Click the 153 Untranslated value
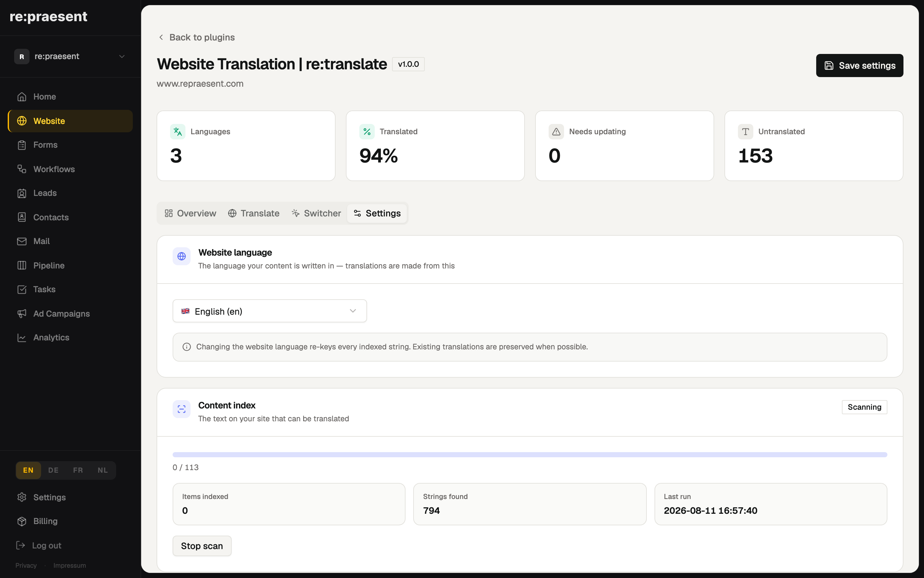This screenshot has width=924, height=578. coord(756,156)
